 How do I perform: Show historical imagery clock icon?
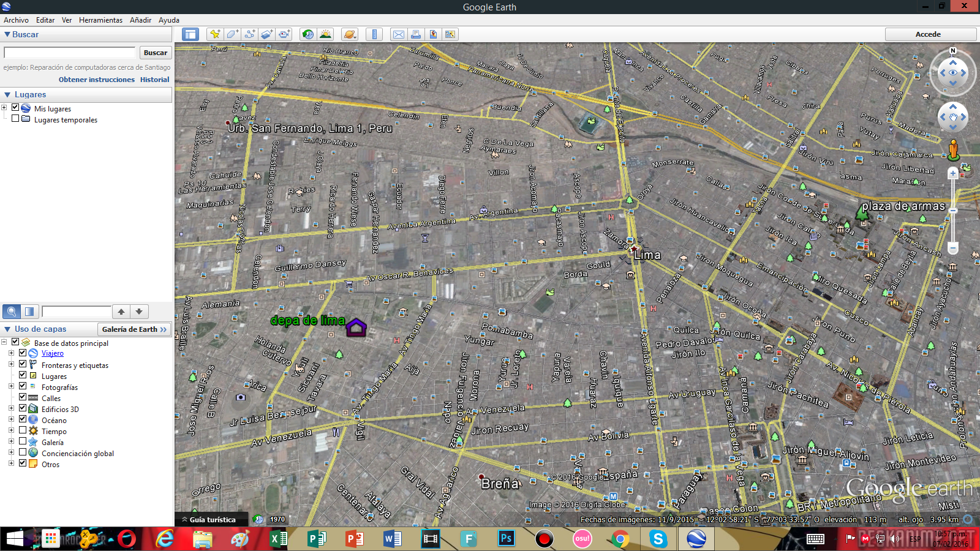coord(308,34)
